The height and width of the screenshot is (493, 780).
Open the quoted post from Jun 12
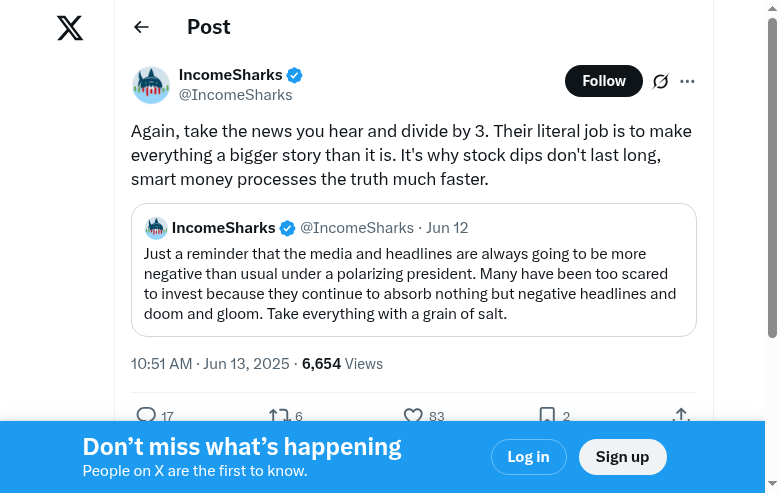coord(413,285)
